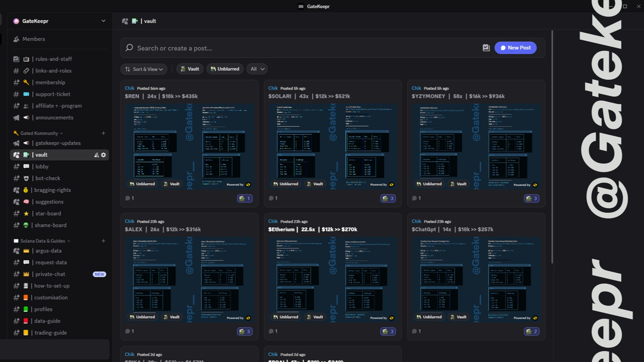Toggle the Vault tag filter
This screenshot has height=362, width=644.
pyautogui.click(x=190, y=69)
